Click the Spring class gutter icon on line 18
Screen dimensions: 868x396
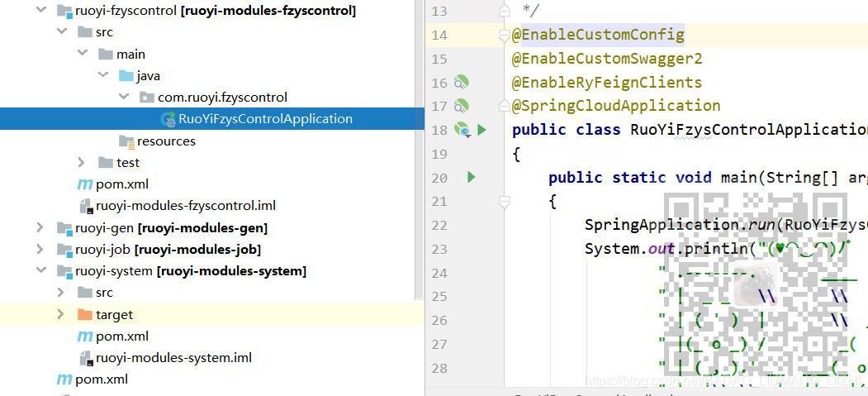[462, 130]
